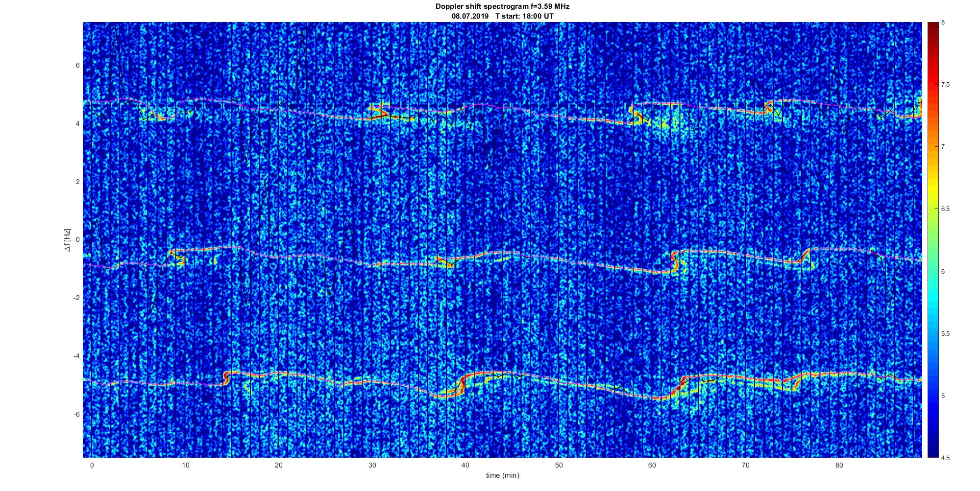The width and height of the screenshot is (980, 491).
Task: Click x-axis tick label 20
Action: click(x=279, y=465)
